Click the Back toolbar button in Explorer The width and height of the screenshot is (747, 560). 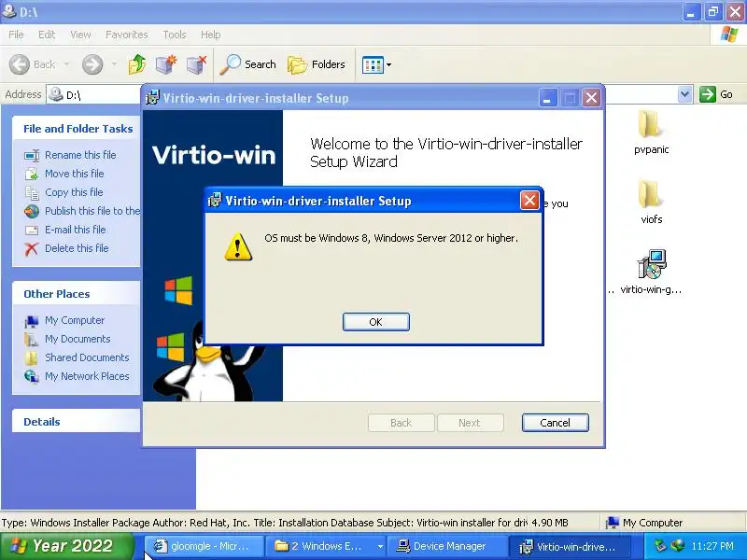tap(33, 64)
